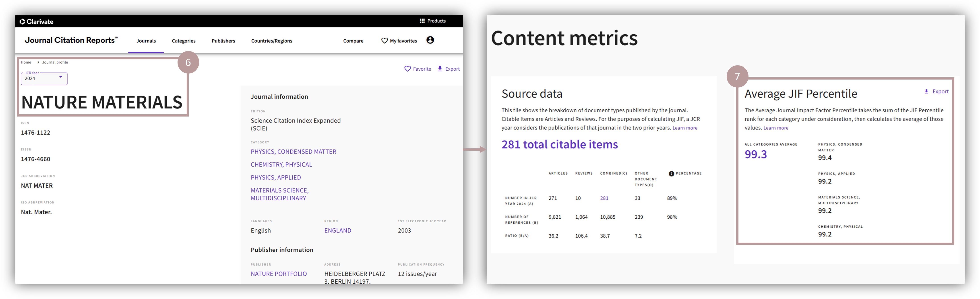Viewport: 980px width, 299px height.
Task: Open NATURE PORTFOLIO publisher link
Action: click(279, 274)
